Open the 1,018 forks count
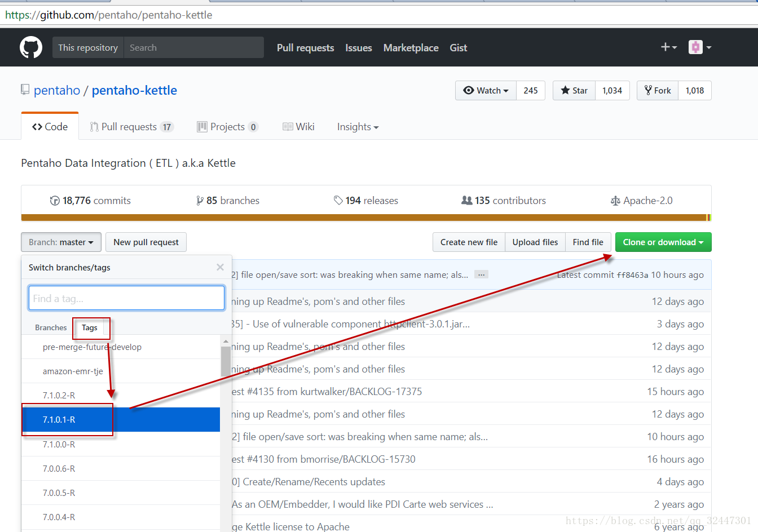This screenshot has height=532, width=758. coord(695,90)
